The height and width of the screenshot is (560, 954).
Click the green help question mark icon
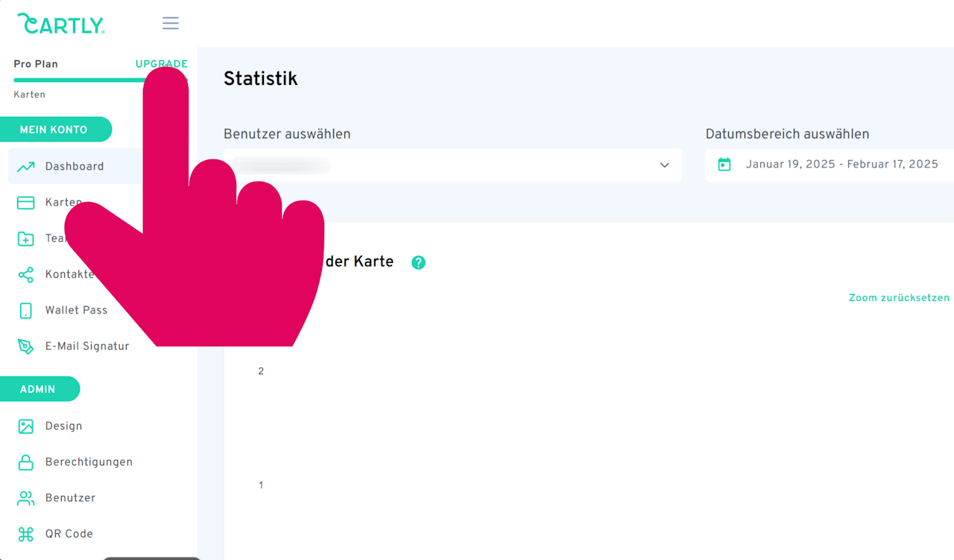(419, 262)
